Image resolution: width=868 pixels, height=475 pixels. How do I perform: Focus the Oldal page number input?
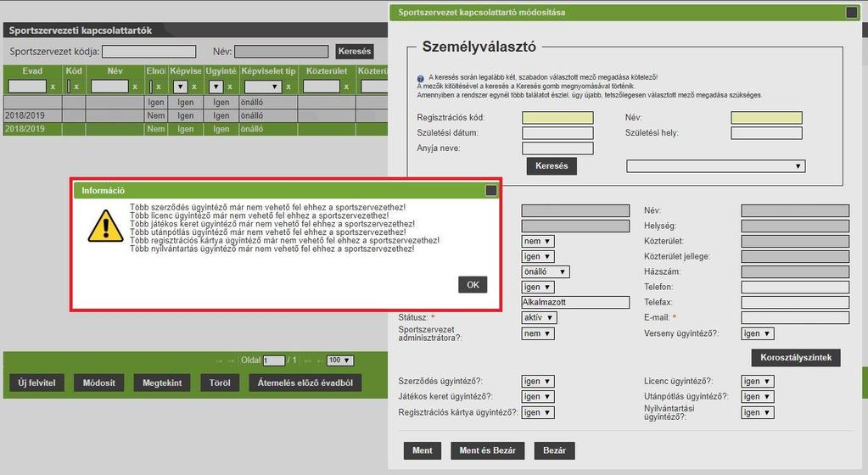click(x=274, y=360)
